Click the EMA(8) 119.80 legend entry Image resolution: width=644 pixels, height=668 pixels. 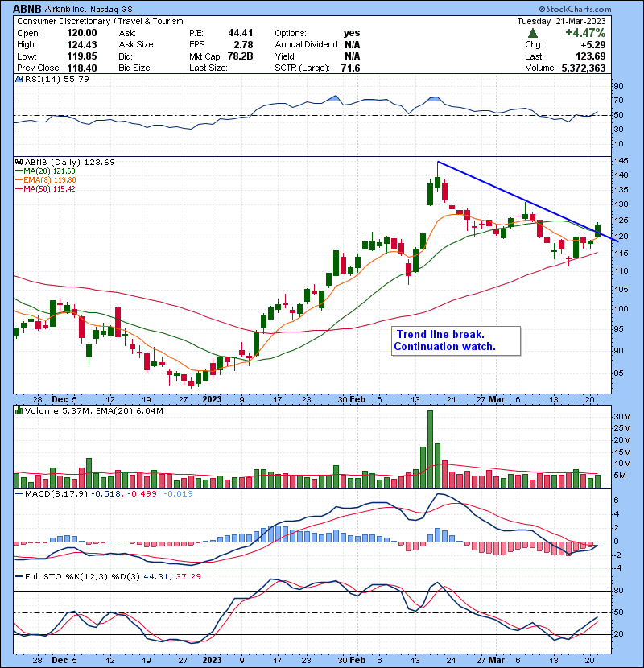click(x=46, y=179)
